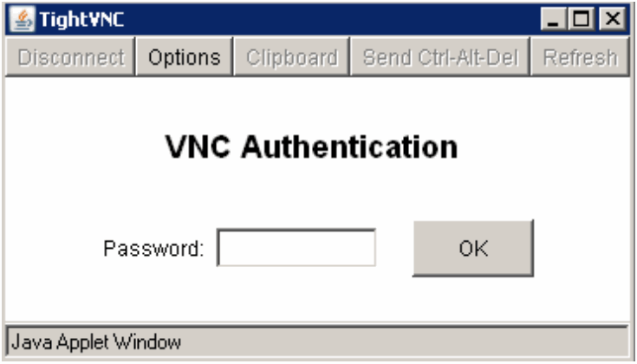Open the Clipboard button in the toolbar
This screenshot has width=637, height=364.
pos(291,58)
